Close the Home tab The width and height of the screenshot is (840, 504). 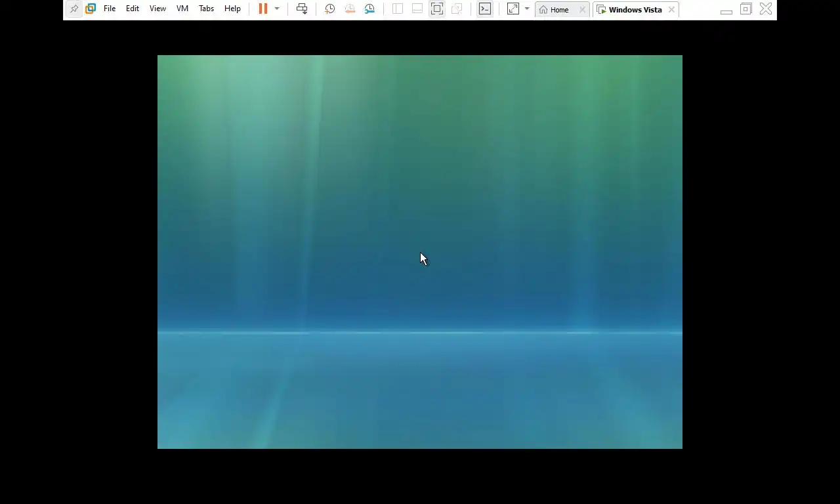pos(582,10)
